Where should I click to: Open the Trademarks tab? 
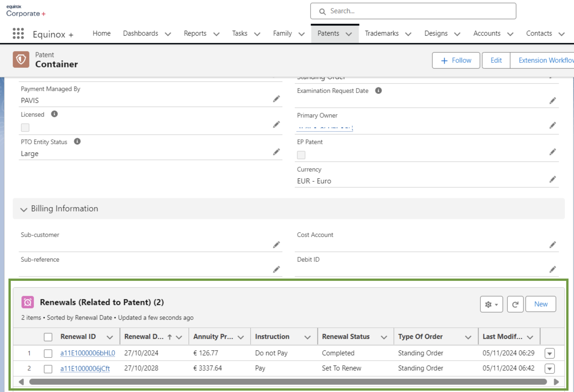point(382,33)
